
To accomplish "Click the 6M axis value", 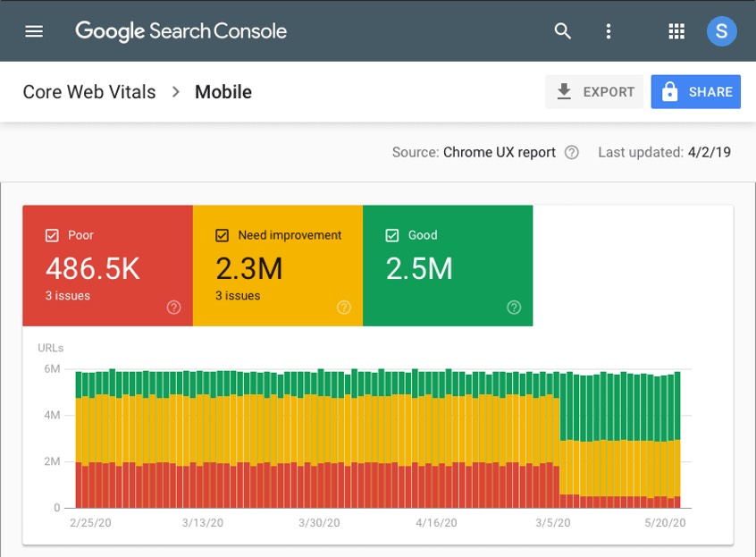I will (x=52, y=369).
